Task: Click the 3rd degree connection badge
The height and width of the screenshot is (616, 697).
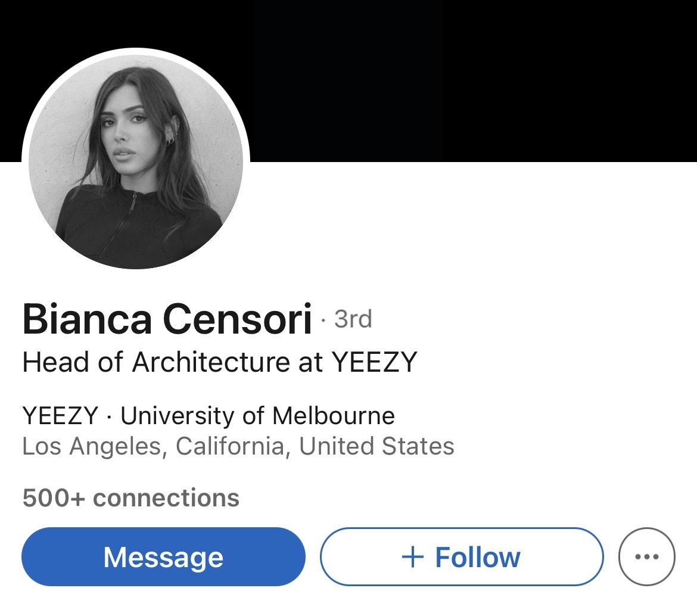Action: (x=353, y=319)
